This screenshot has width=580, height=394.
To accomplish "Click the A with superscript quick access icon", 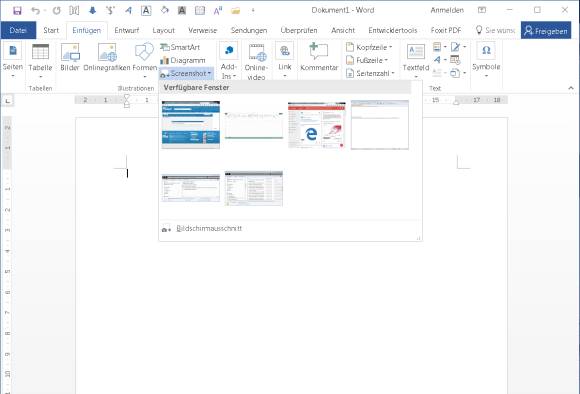I will pos(218,11).
